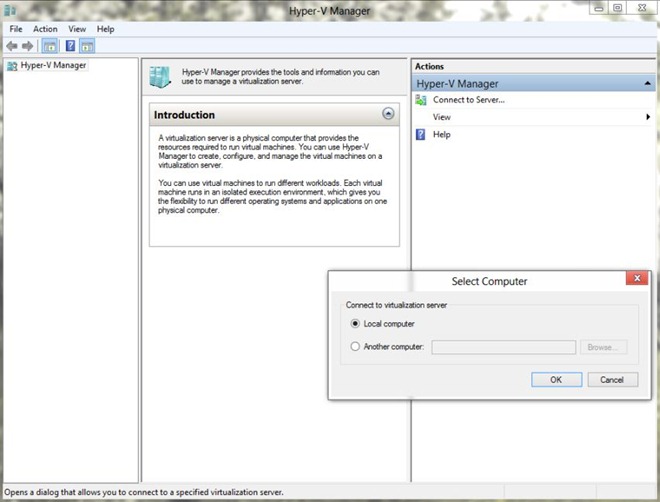The image size is (660, 502).
Task: Click the Help action in Actions pane
Action: point(442,134)
